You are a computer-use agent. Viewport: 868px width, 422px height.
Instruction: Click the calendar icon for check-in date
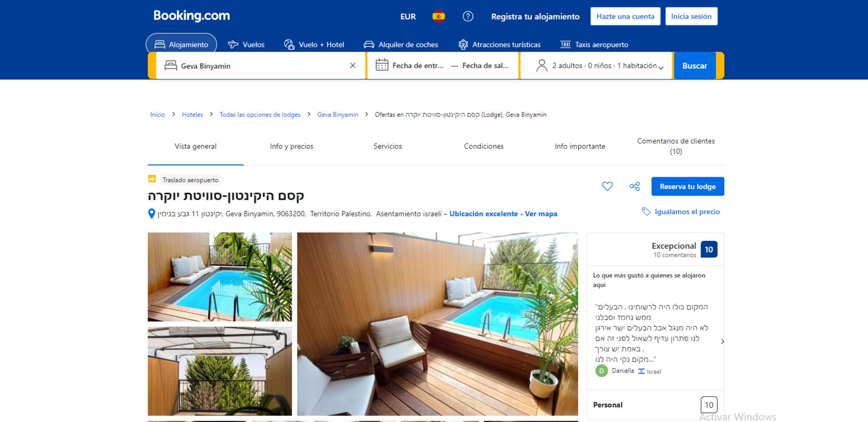pos(382,65)
